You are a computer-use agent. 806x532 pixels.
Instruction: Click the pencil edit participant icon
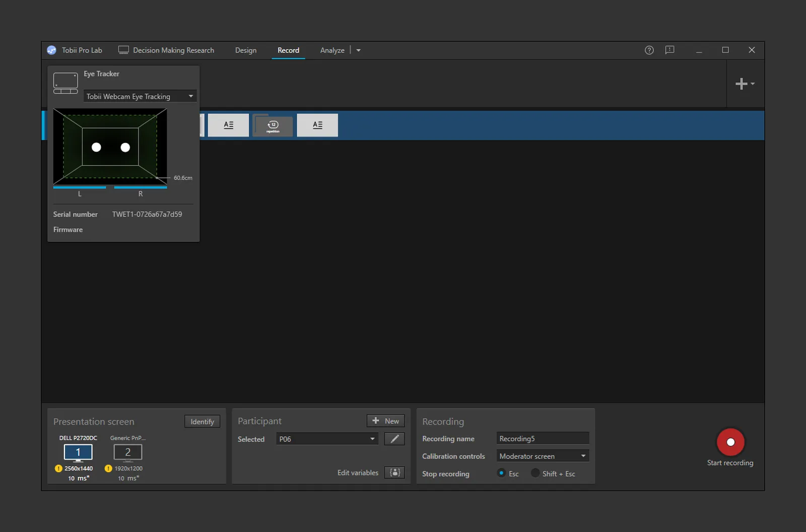click(x=394, y=439)
